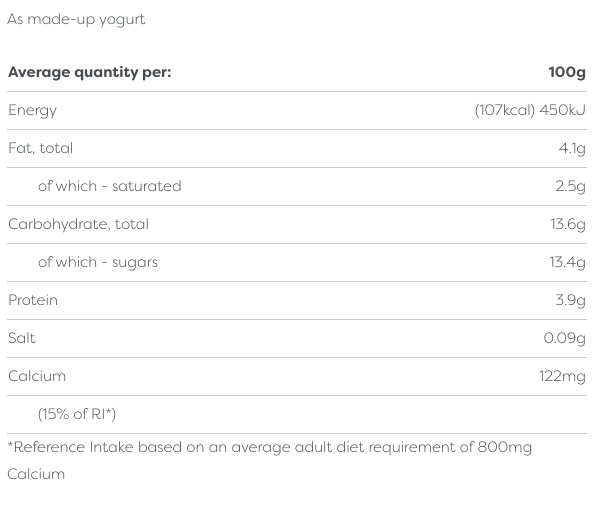
Task: Click the 4.1g total fat value
Action: (x=573, y=148)
